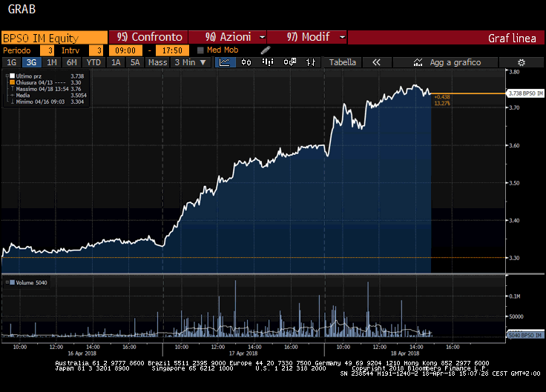Click the 0.1M volume axis label
Image resolution: width=546 pixels, height=392 pixels.
[515, 296]
